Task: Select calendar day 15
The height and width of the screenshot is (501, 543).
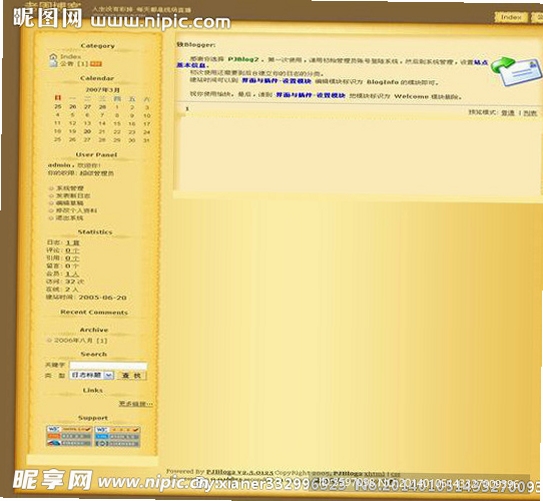Action: [x=117, y=123]
